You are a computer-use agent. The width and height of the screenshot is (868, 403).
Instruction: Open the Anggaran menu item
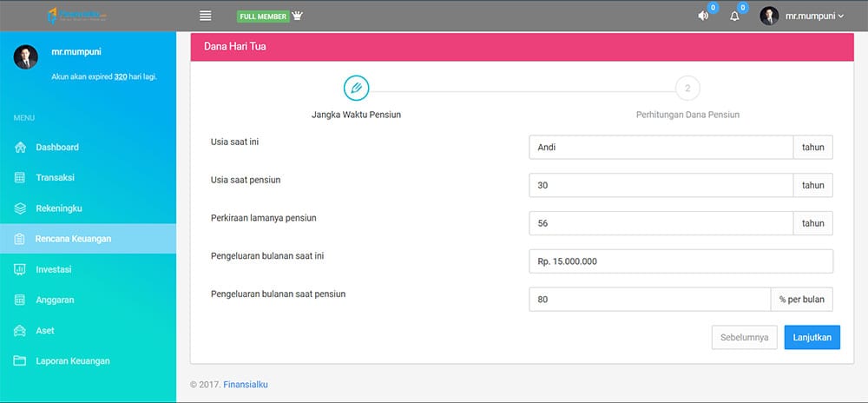(x=55, y=300)
